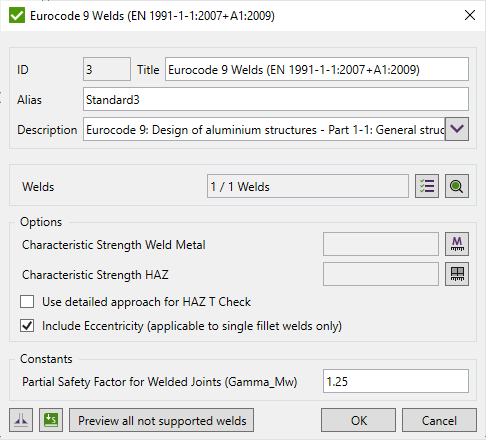Click the Characteristic Strength Weld Metal field
The image size is (486, 440).
(x=381, y=244)
